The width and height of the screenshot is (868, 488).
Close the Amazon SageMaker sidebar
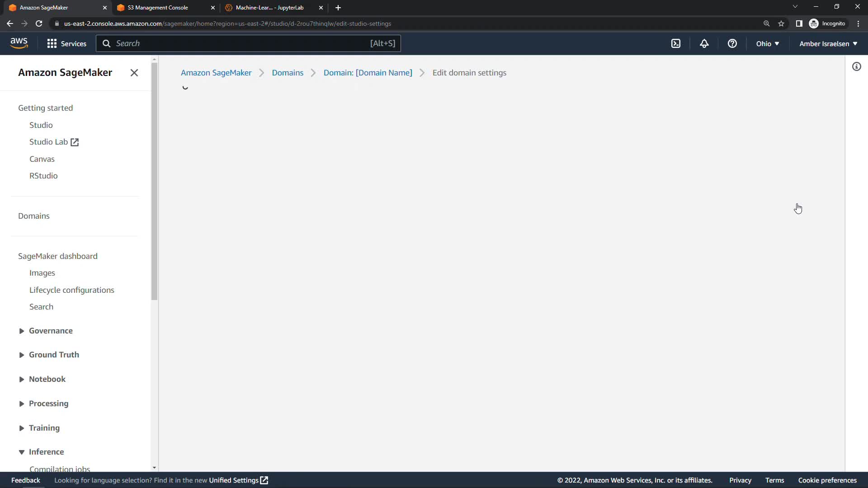[x=134, y=73]
